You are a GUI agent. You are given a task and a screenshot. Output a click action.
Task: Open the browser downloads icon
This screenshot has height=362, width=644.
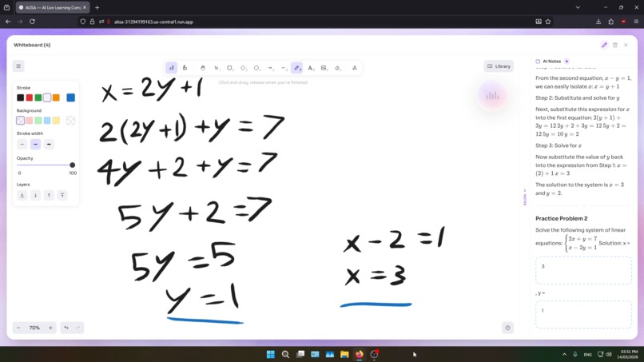[x=598, y=22]
